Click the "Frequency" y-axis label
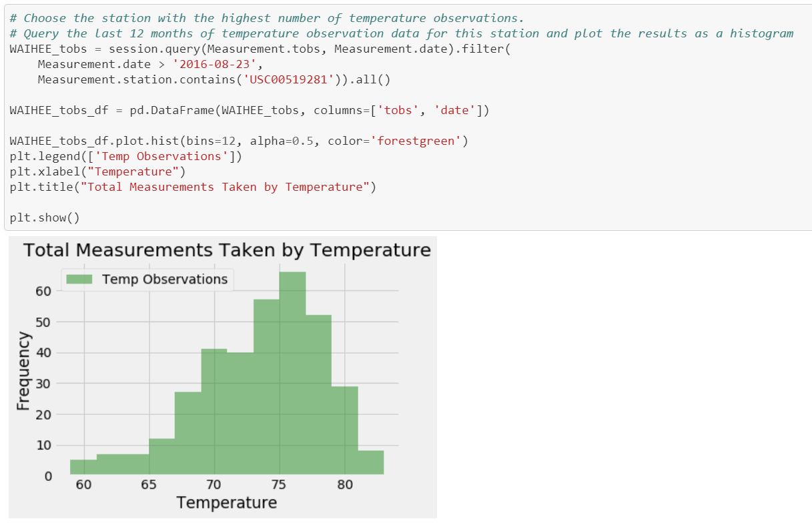812x531 pixels. click(x=24, y=371)
